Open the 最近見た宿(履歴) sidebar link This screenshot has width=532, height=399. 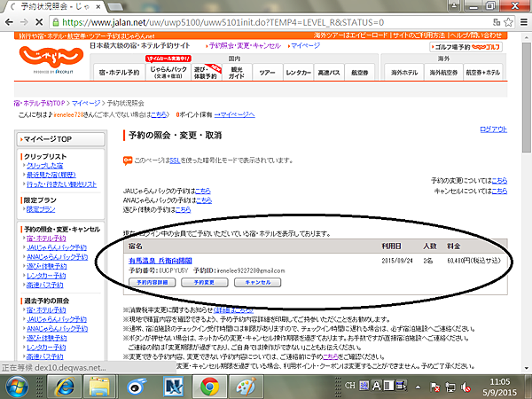(x=51, y=175)
